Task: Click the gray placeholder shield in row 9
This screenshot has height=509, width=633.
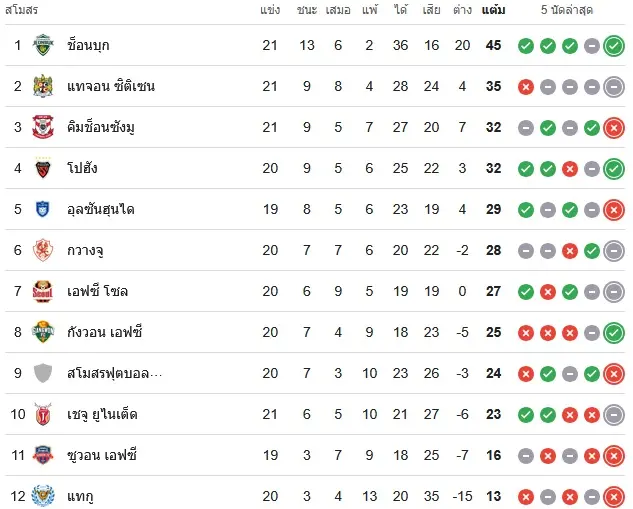Action: [x=43, y=373]
